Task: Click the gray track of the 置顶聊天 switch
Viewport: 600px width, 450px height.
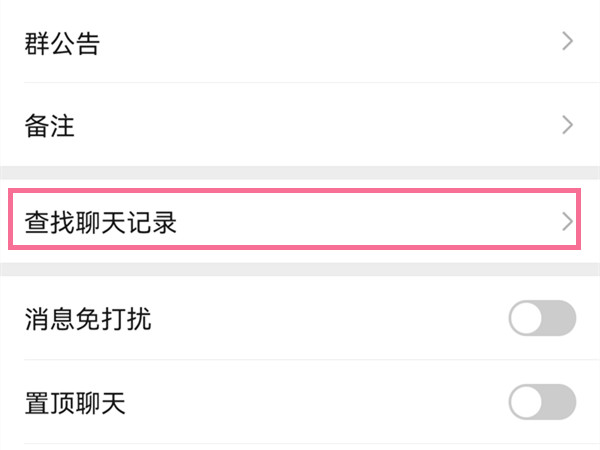Action: tap(561, 402)
